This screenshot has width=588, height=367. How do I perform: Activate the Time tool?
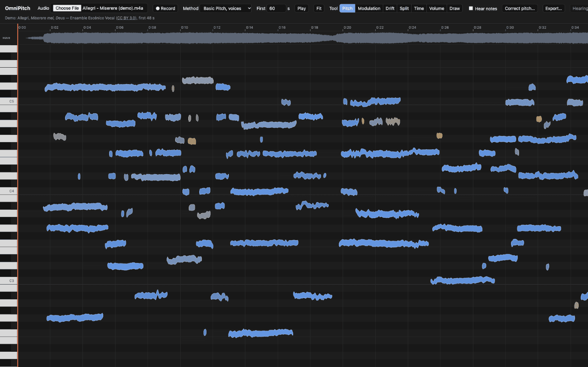pyautogui.click(x=419, y=8)
